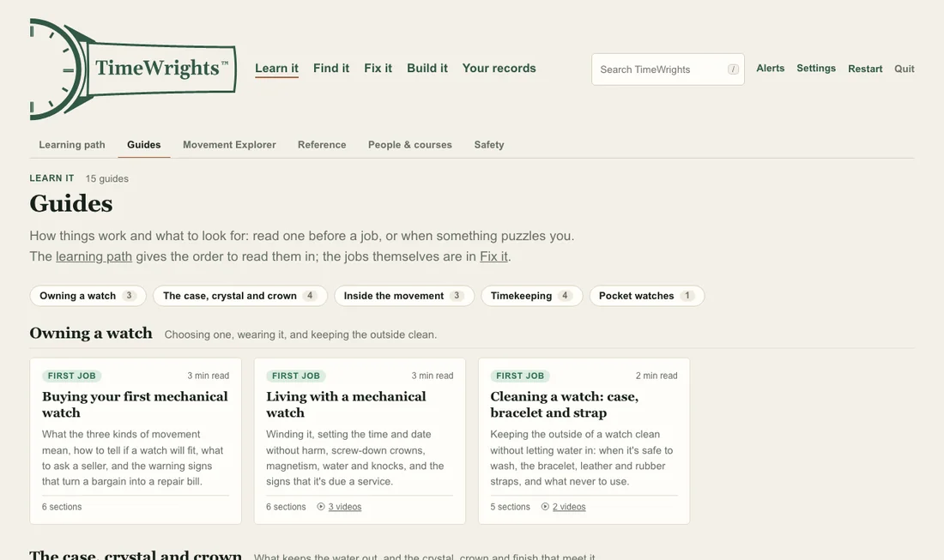
Task: Go to Build it section
Action: coord(427,68)
